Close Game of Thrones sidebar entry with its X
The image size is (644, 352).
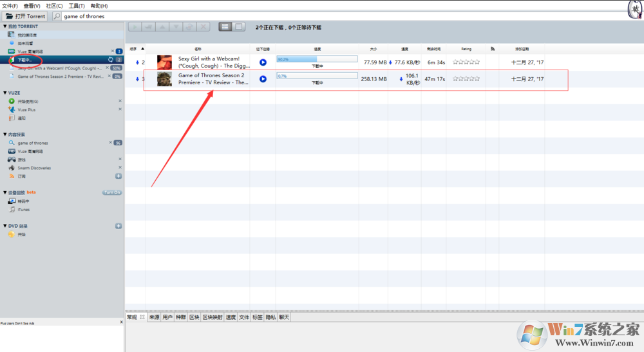[x=109, y=76]
